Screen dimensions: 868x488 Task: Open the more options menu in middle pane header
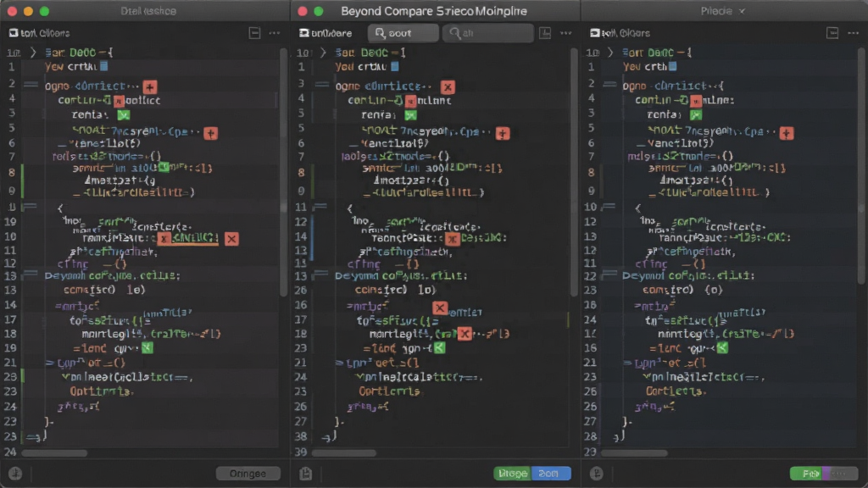coord(565,33)
